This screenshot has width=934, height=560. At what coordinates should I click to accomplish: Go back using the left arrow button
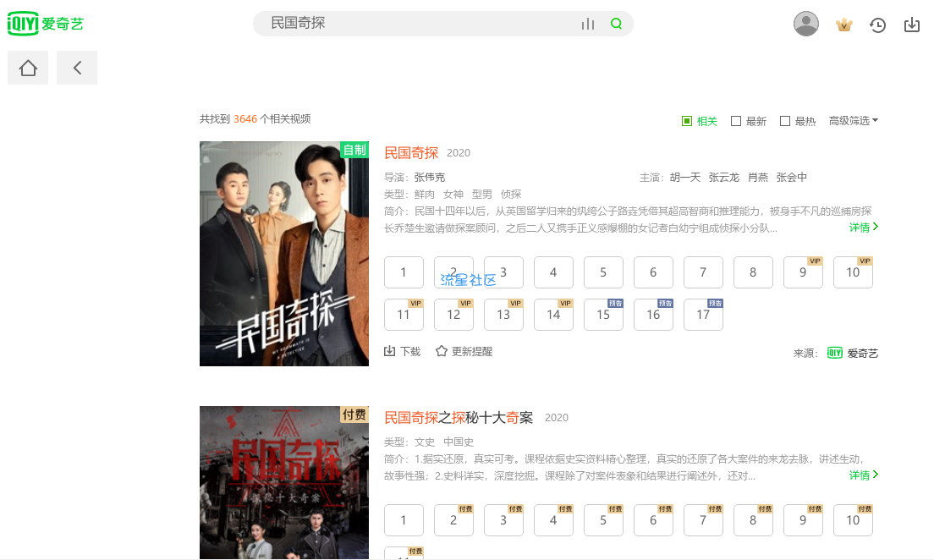pos(77,68)
